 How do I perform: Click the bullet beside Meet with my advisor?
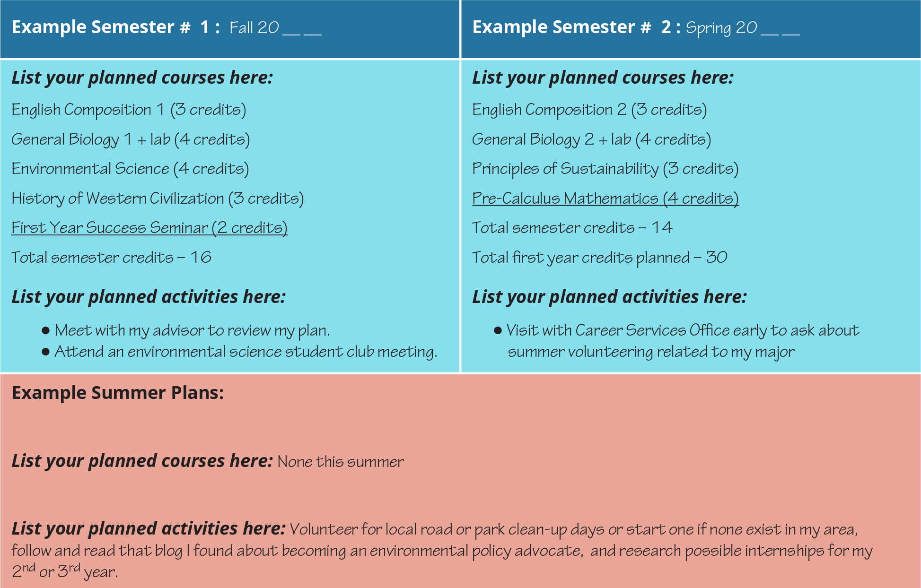pos(46,330)
